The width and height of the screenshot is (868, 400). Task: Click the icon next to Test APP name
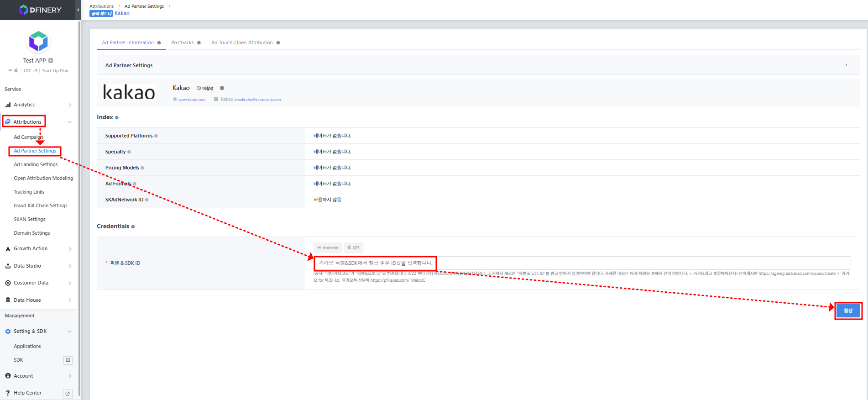[51, 60]
